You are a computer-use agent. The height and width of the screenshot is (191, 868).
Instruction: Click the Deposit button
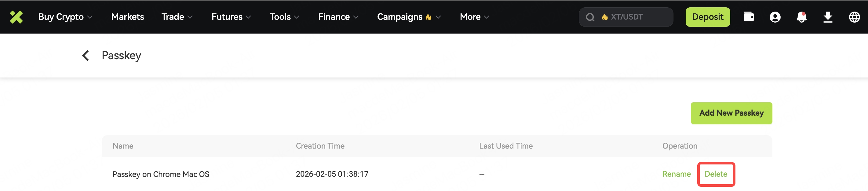pos(708,17)
